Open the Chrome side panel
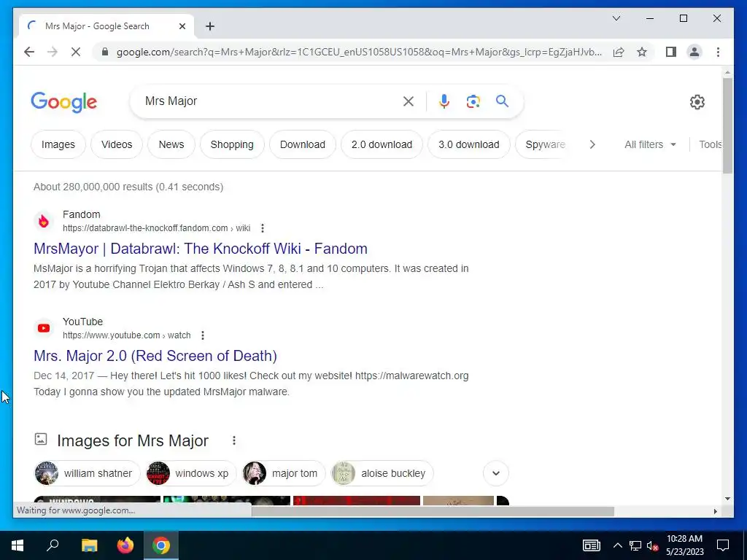 (671, 52)
